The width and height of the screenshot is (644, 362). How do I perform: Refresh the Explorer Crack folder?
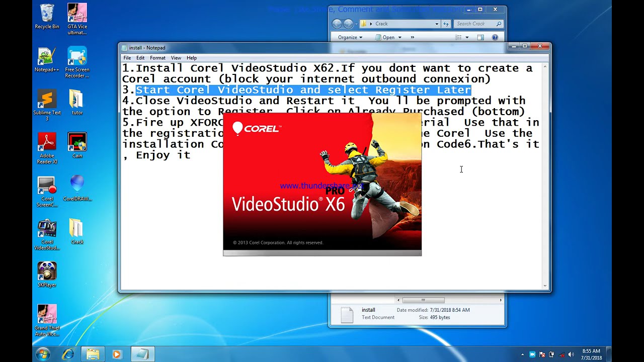coord(446,24)
